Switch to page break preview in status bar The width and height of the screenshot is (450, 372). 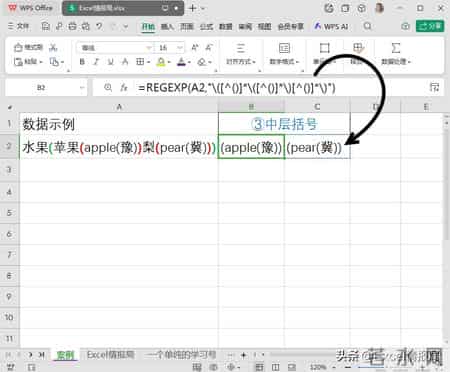coord(275,367)
